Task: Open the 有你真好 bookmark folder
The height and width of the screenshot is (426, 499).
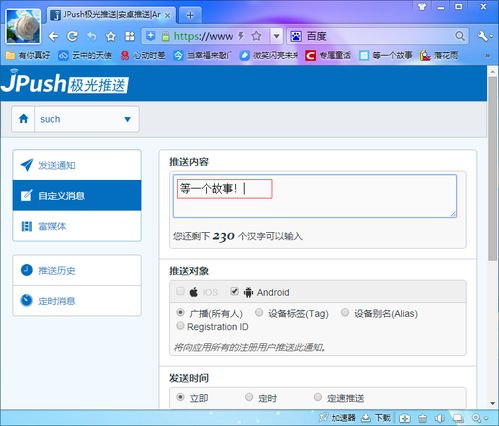Action: [28, 55]
